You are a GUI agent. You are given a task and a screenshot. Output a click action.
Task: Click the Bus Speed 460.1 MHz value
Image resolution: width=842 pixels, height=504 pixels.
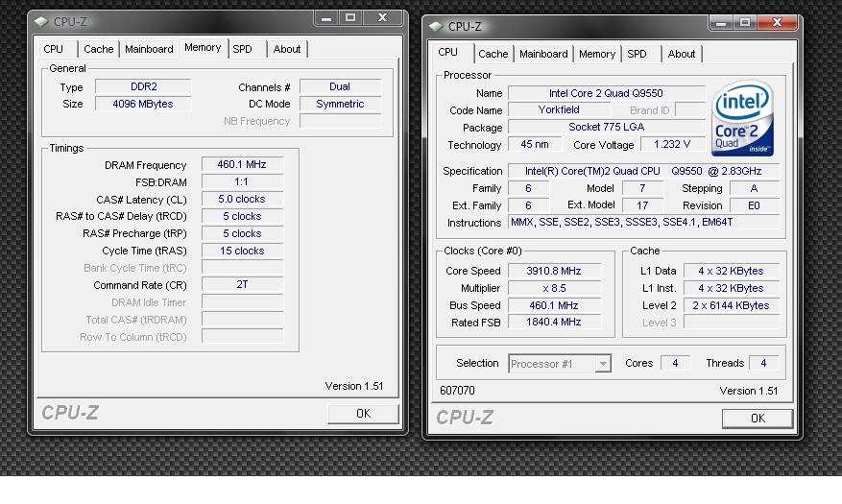554,305
